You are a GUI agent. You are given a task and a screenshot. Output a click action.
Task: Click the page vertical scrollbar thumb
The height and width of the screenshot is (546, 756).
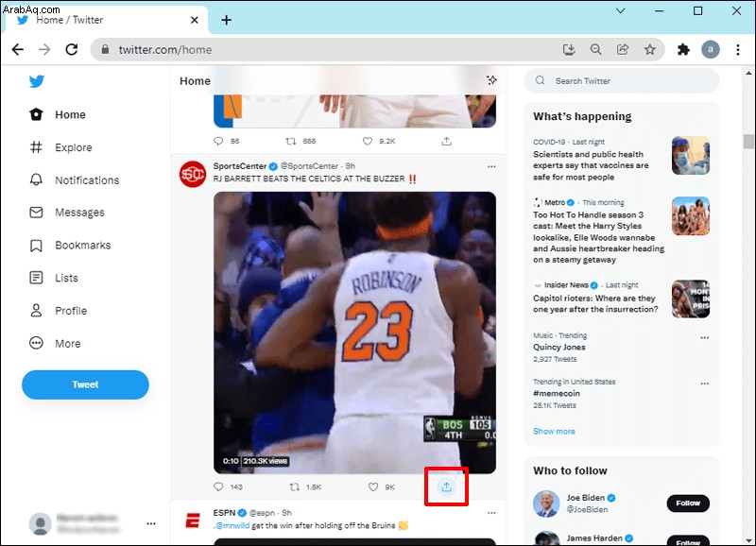pyautogui.click(x=748, y=141)
